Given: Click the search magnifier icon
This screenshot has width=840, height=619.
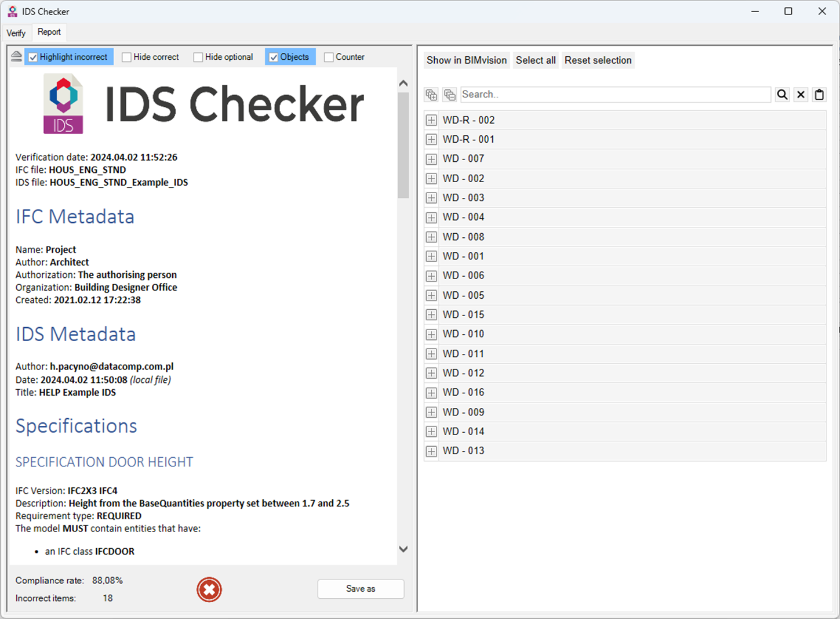Looking at the screenshot, I should click(783, 95).
